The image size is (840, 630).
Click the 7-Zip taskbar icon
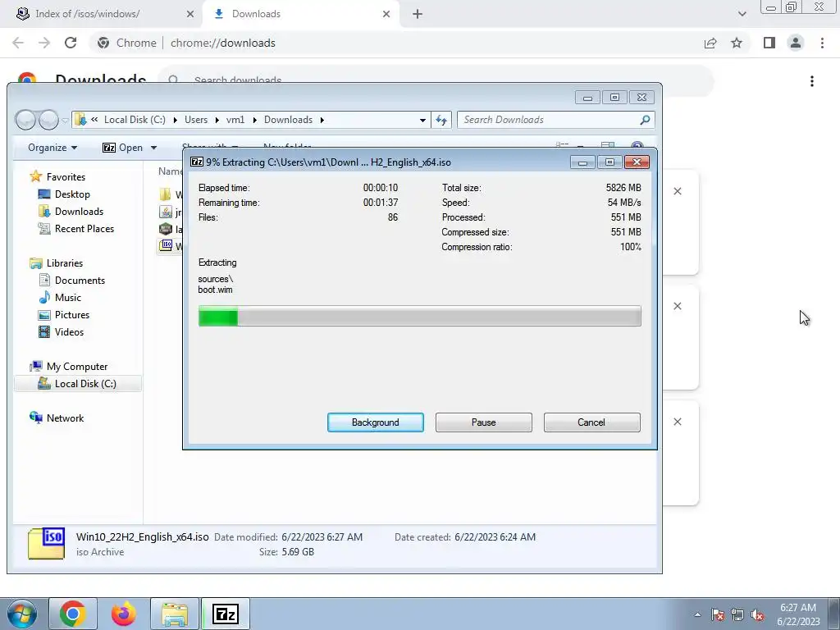point(226,614)
